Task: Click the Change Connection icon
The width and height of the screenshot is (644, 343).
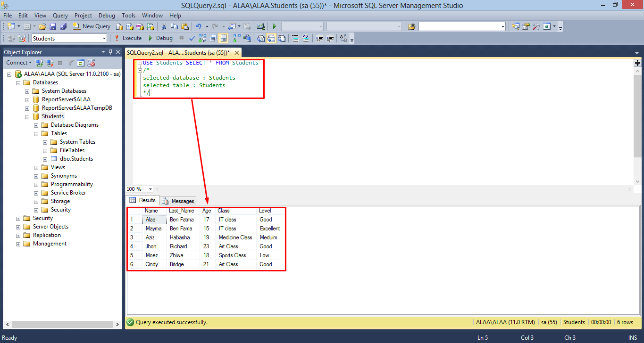Action: coord(22,38)
